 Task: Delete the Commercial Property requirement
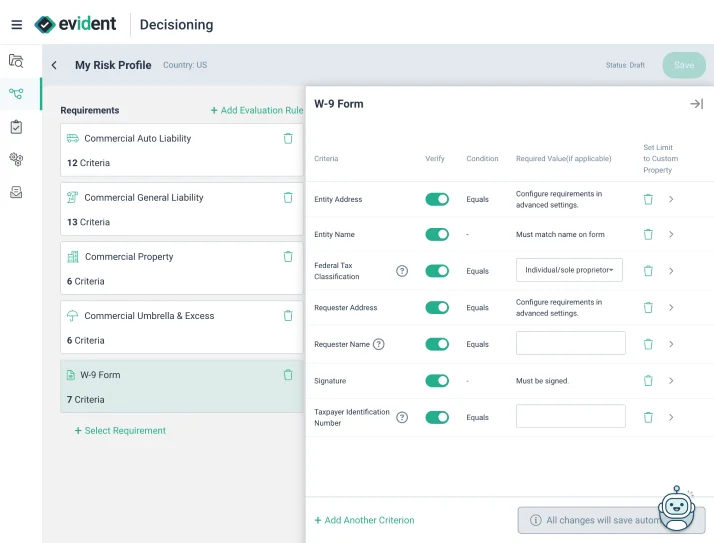pyautogui.click(x=288, y=256)
